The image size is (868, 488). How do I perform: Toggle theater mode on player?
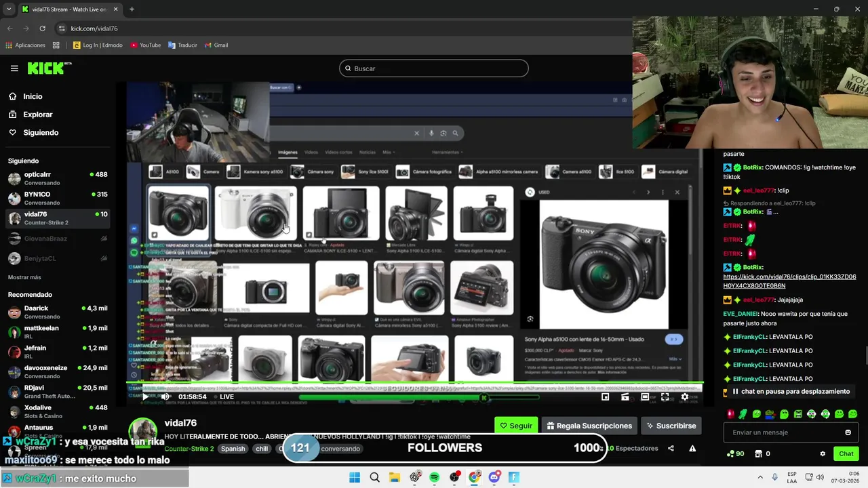[645, 396]
